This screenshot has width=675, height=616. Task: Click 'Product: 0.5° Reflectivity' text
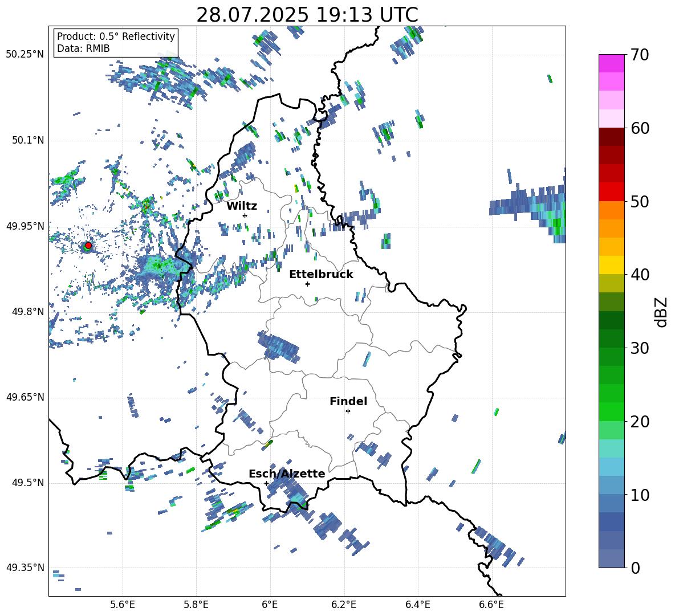[x=116, y=36]
